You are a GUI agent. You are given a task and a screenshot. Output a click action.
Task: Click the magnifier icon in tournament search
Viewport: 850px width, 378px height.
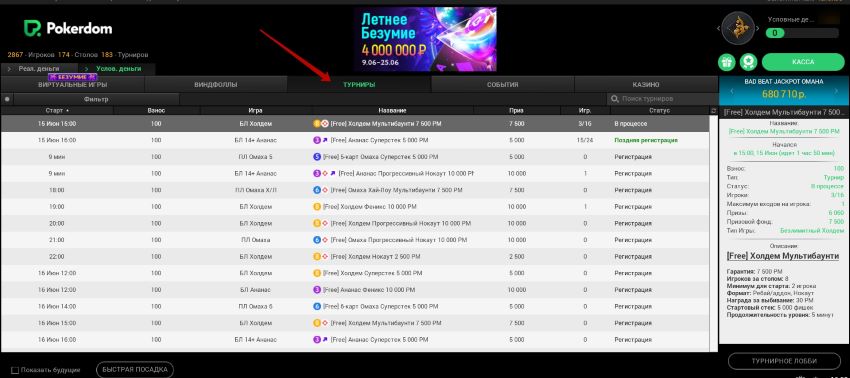click(x=614, y=99)
